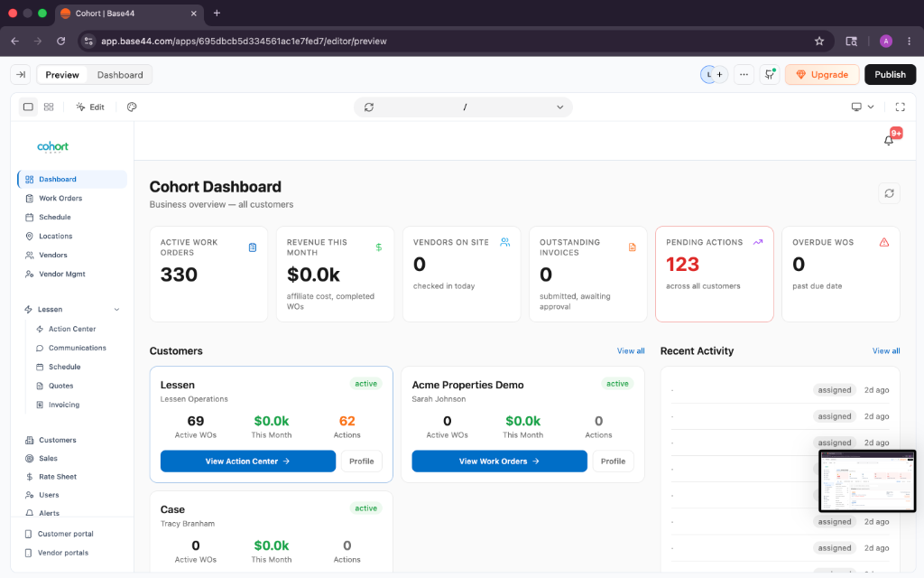Viewport: 924px width, 578px height.
Task: Switch to grid pages view icon
Action: 49,107
